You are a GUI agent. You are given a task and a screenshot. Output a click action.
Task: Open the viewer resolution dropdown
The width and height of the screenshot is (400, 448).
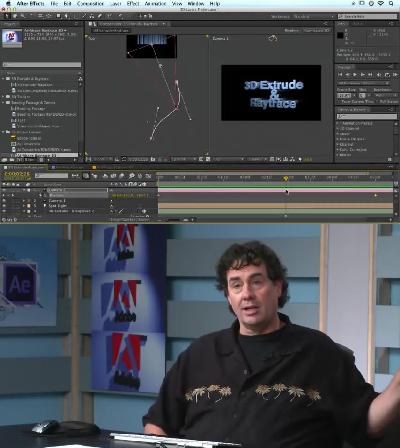click(x=184, y=159)
